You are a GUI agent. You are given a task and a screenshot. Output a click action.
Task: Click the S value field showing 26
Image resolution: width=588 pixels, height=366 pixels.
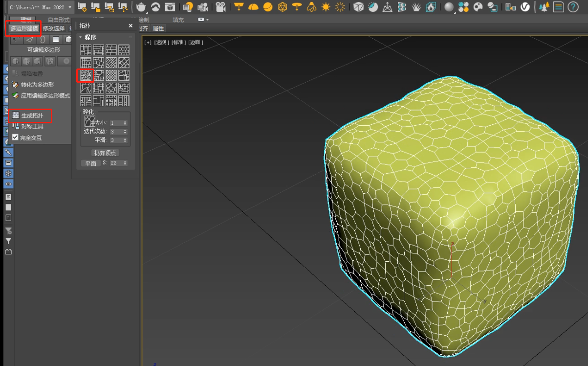click(116, 163)
